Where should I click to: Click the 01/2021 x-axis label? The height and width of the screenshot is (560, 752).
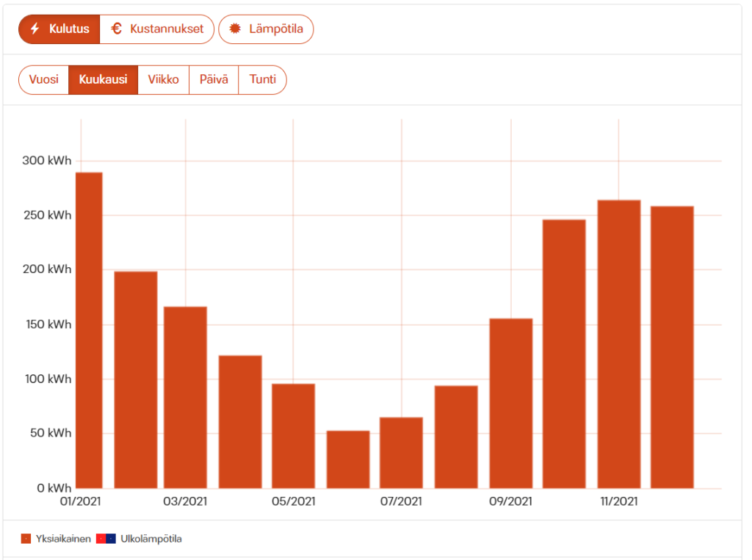(81, 501)
